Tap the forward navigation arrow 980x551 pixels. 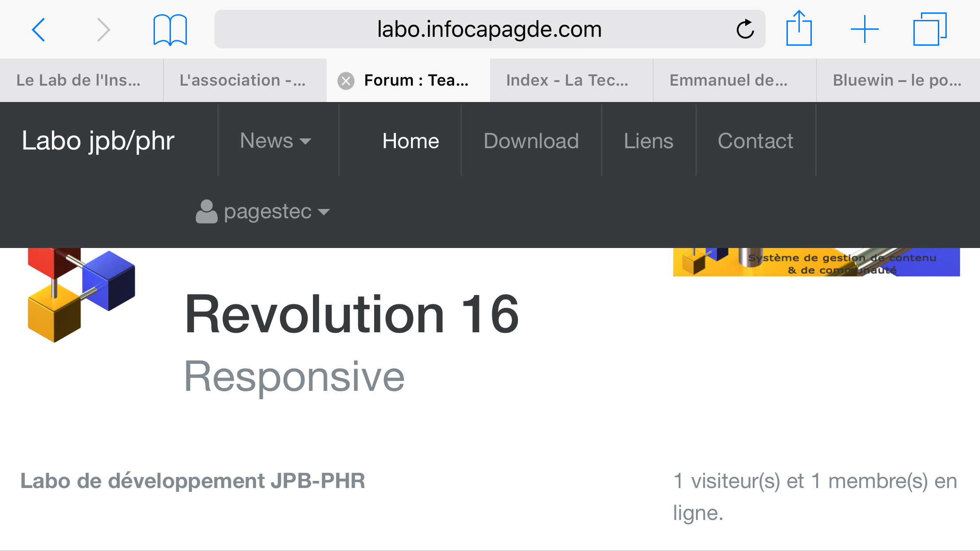coord(103,30)
